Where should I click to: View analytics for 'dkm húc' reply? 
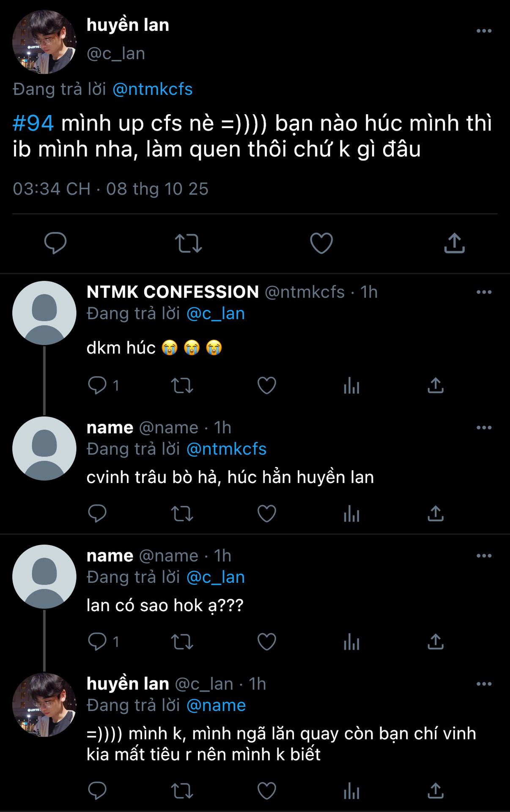(x=351, y=386)
